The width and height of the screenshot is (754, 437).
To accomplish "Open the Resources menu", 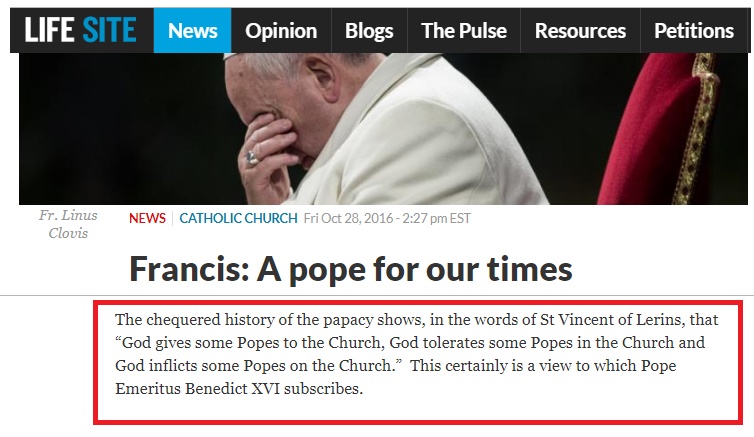I will pos(580,30).
